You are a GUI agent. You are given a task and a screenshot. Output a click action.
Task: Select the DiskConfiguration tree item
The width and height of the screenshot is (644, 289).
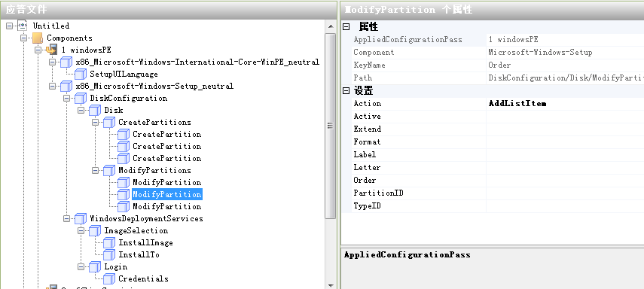pyautogui.click(x=129, y=98)
